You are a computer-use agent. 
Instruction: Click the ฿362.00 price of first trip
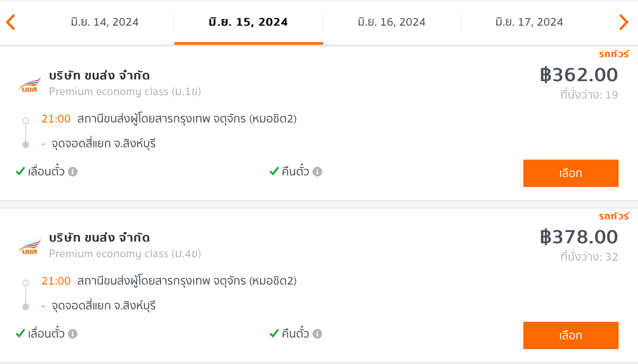pos(579,75)
